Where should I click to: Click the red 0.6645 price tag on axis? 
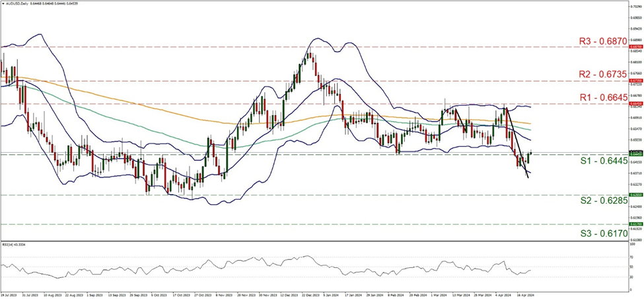pyautogui.click(x=635, y=104)
